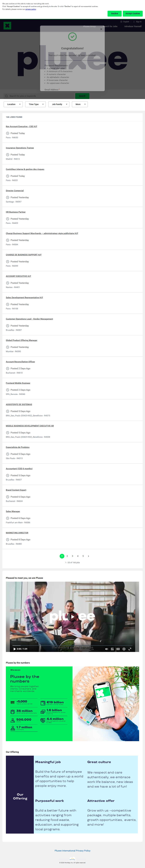Select the Introduce Yourself menu item
Screen dimensions: 145x868
(x=133, y=26)
